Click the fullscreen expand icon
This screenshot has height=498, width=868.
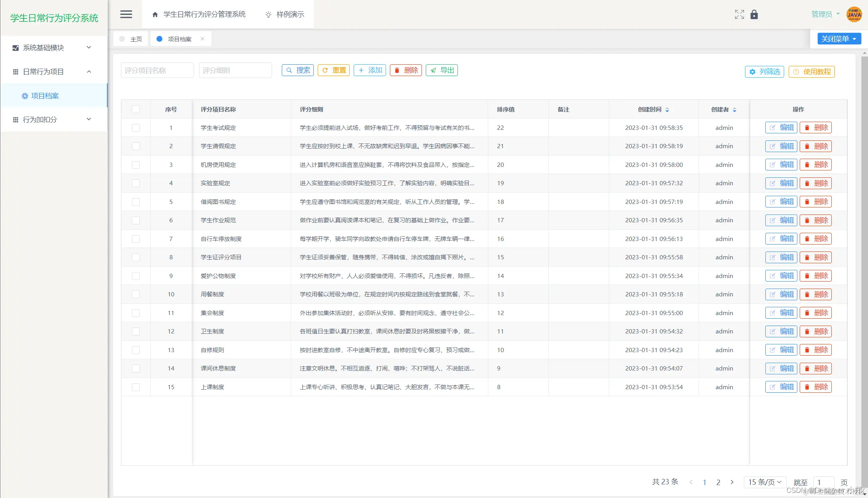(x=739, y=14)
